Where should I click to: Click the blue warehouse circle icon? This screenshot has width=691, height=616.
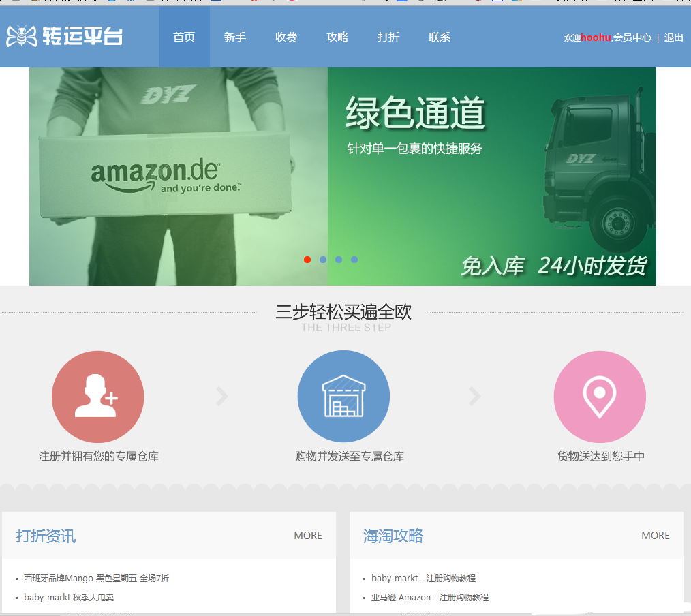(343, 396)
